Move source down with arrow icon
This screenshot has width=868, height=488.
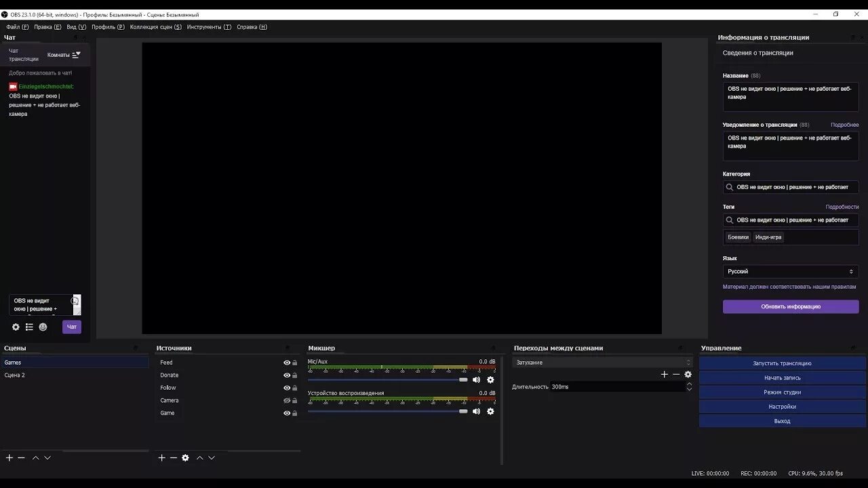point(212,457)
